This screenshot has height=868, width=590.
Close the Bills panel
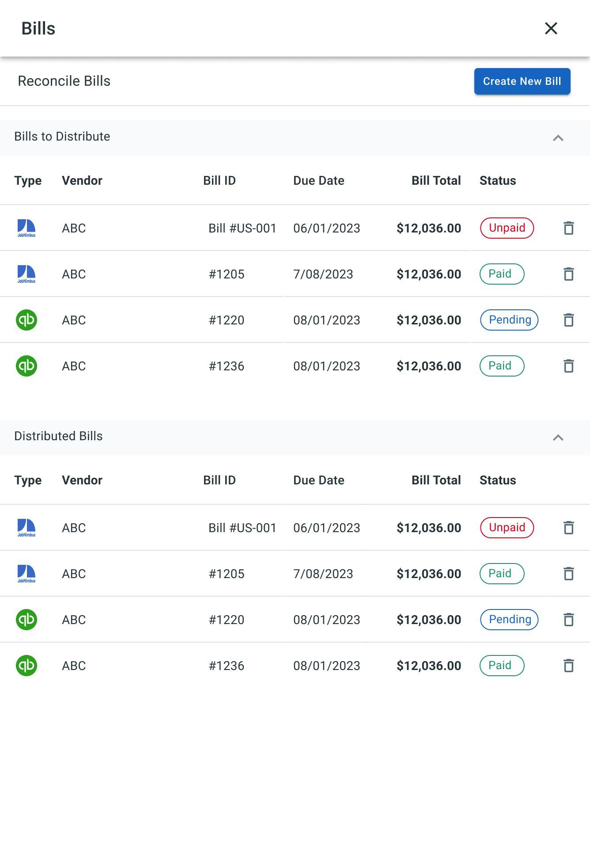tap(551, 28)
